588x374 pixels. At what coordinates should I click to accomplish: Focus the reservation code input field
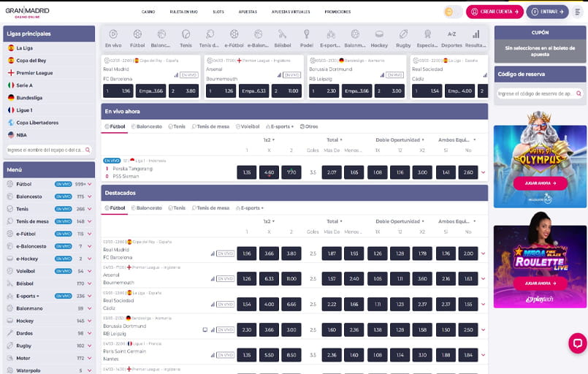click(540, 93)
